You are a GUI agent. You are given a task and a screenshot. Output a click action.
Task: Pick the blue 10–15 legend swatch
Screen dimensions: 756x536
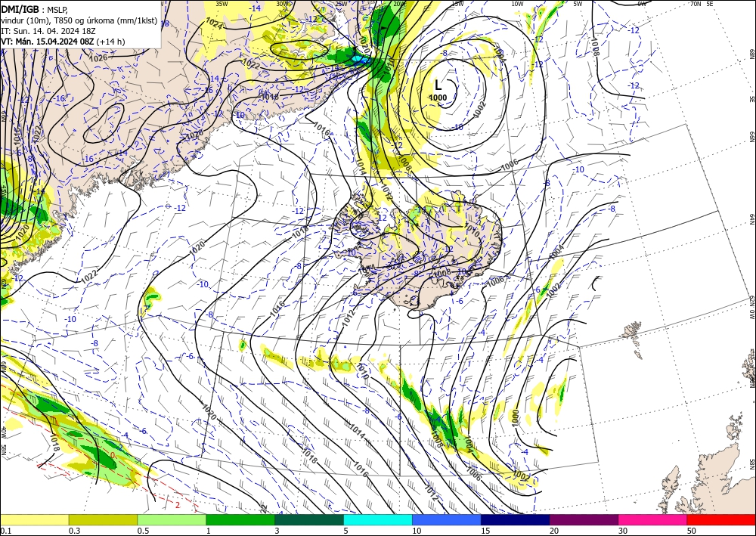pos(447,519)
